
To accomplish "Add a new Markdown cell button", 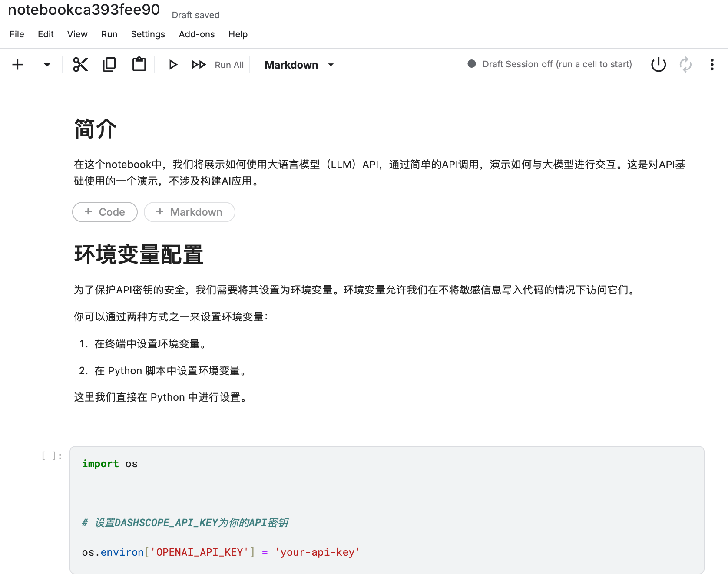I will click(x=189, y=212).
